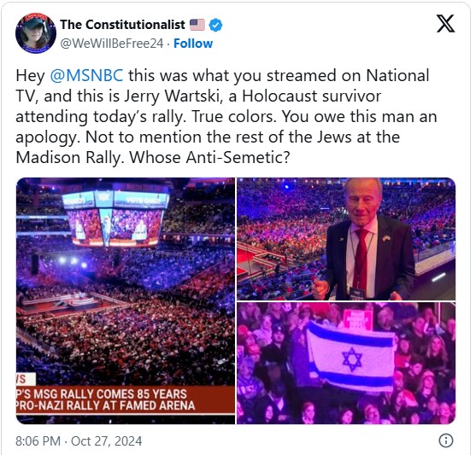This screenshot has width=476, height=455.
Task: Click the pink sign above Israeli flag
Action: [x=357, y=320]
